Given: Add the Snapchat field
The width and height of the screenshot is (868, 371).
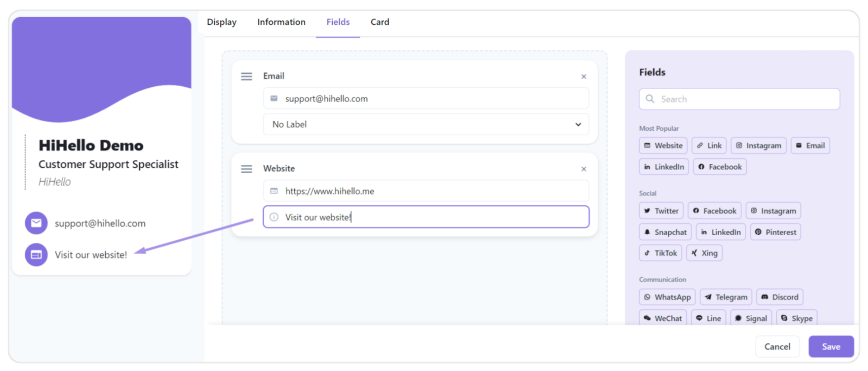Looking at the screenshot, I should tap(665, 232).
